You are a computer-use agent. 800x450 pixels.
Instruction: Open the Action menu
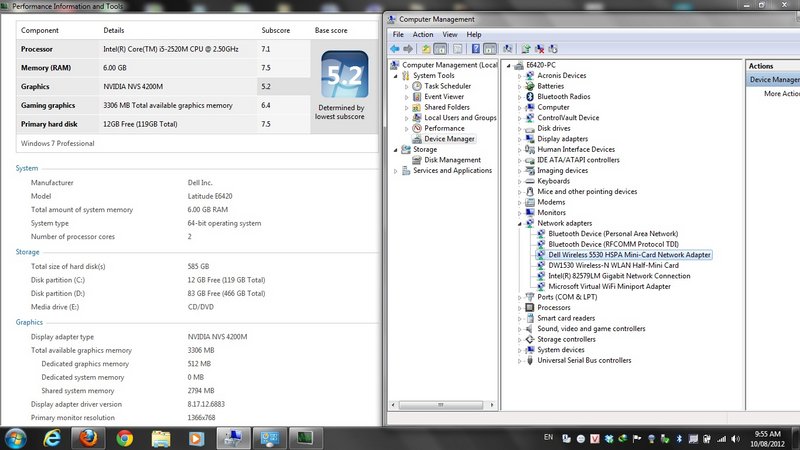click(x=423, y=34)
